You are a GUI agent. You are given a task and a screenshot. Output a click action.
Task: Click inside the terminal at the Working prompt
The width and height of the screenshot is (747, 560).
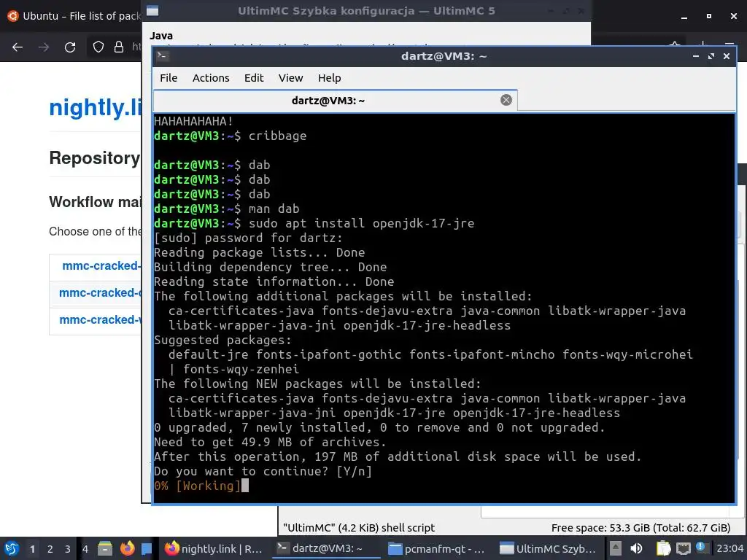click(x=245, y=485)
